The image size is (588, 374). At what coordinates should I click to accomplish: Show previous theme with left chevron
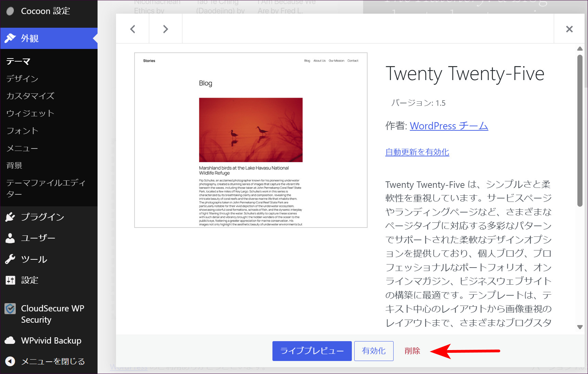133,29
